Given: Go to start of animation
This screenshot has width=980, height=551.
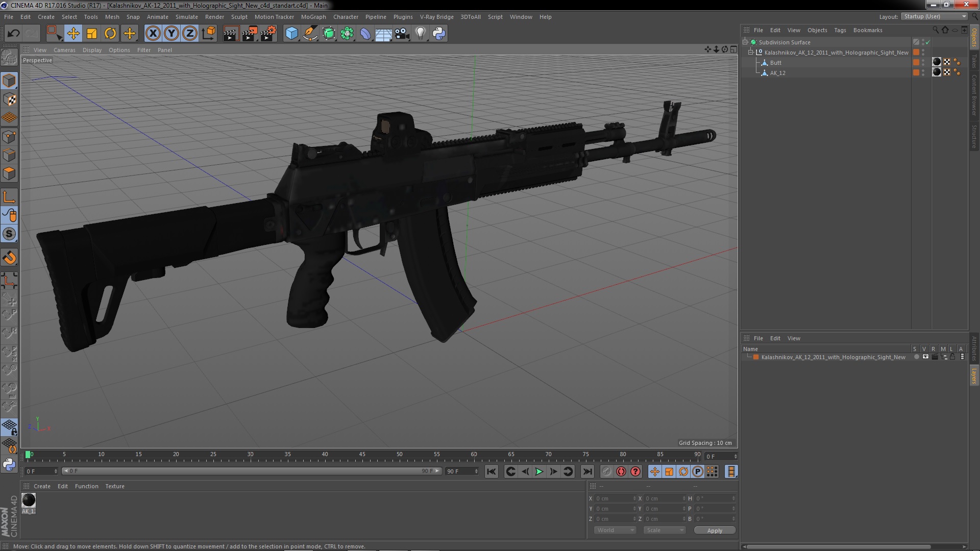Looking at the screenshot, I should coord(491,472).
